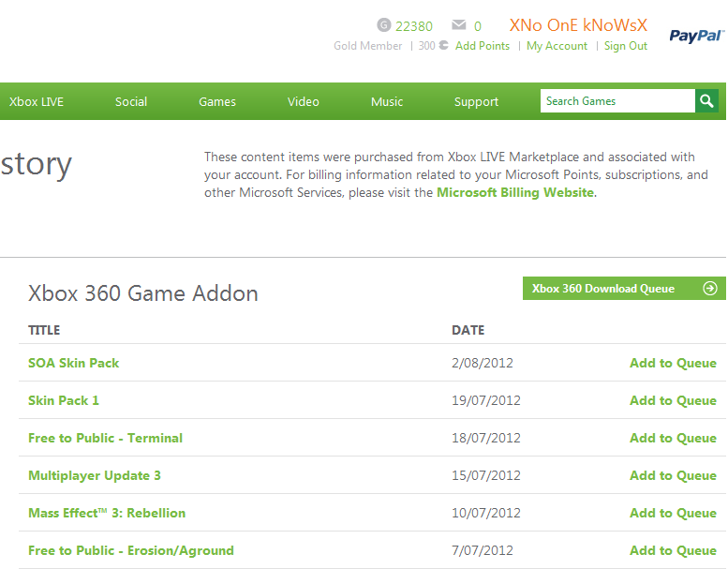Click the date 15/07/2012
728x569 pixels.
pos(486,475)
